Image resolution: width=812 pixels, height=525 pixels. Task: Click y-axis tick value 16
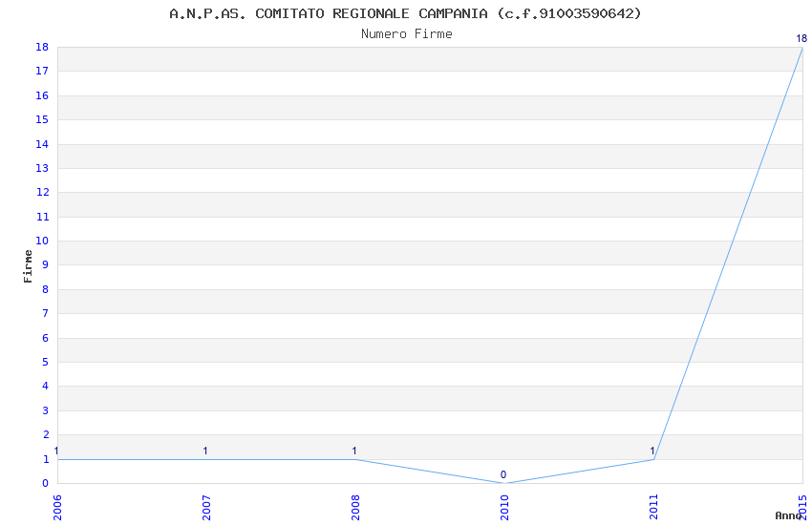42,95
